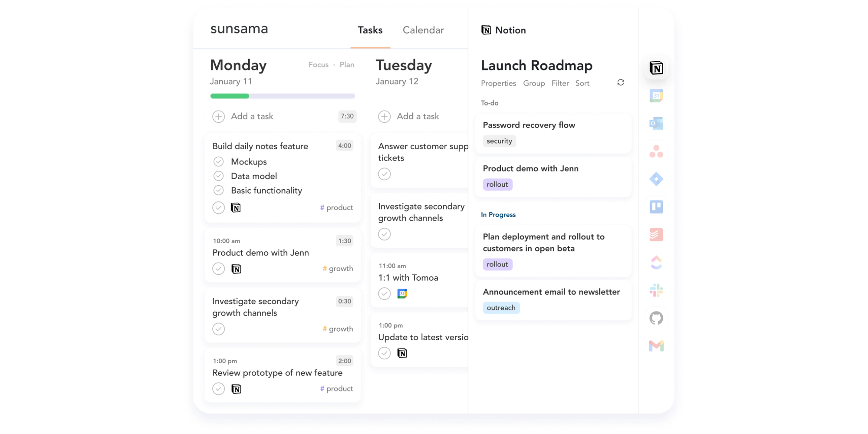Viewport: 868px width, 434px height.
Task: Refresh the Launch Roadmap list
Action: click(621, 82)
